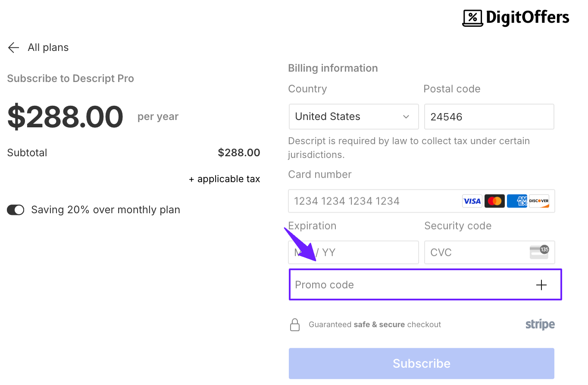This screenshot has height=385, width=588.
Task: Click the Subscribe button
Action: coord(422,363)
